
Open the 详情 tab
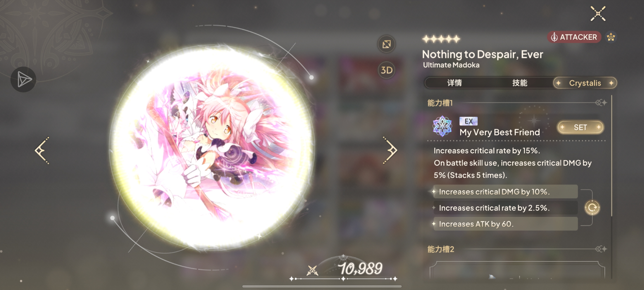tap(455, 83)
